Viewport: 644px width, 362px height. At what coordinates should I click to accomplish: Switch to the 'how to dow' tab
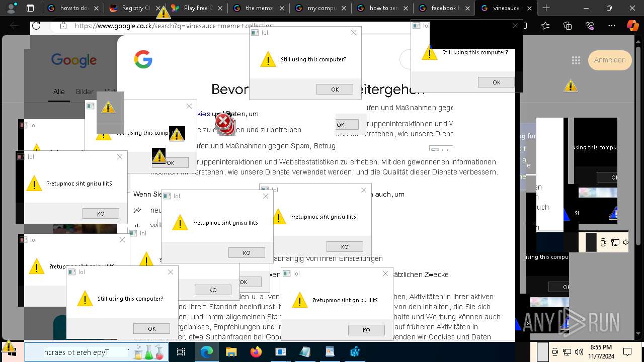74,8
